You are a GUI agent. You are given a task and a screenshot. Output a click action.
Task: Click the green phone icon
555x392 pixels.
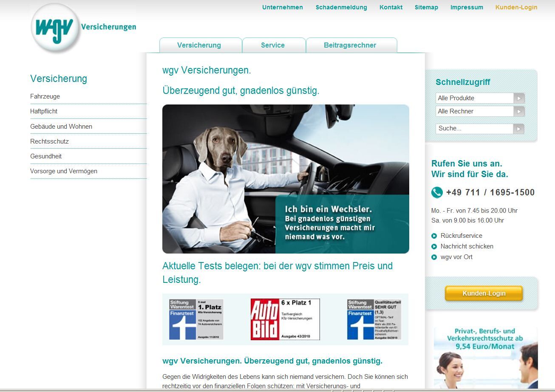pyautogui.click(x=437, y=192)
